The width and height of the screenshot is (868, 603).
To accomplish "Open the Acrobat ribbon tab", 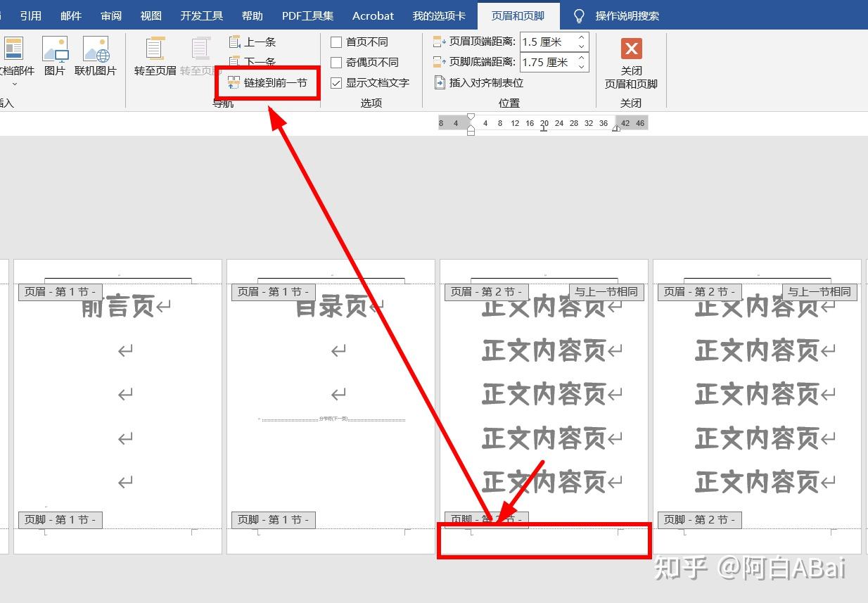I will pyautogui.click(x=373, y=15).
